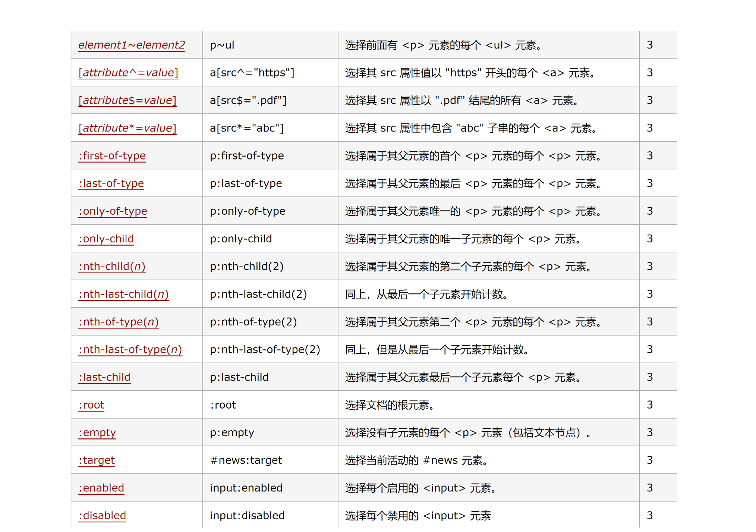Click the #news:target example text
The image size is (756, 532).
[x=246, y=460]
